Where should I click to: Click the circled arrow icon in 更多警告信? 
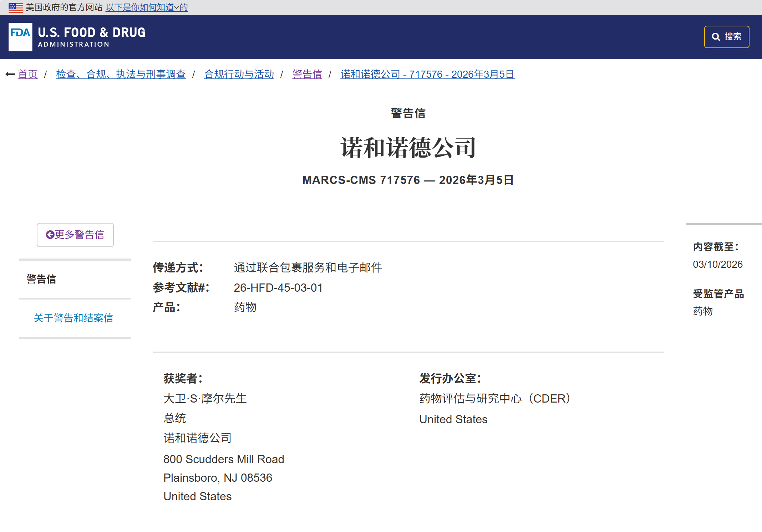click(x=50, y=235)
